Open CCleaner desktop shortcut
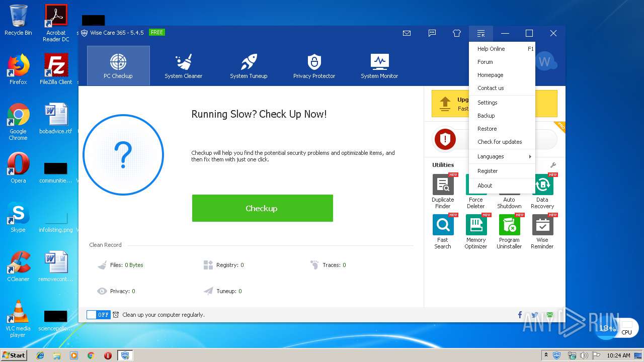Viewport: 644px width, 362px height. [18, 266]
